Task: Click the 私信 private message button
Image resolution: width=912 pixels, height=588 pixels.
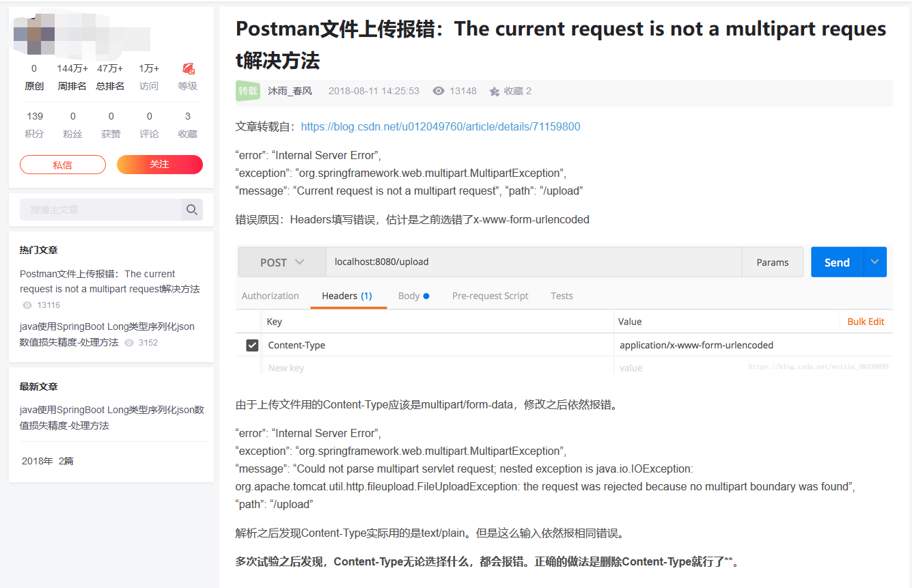Action: (x=63, y=165)
